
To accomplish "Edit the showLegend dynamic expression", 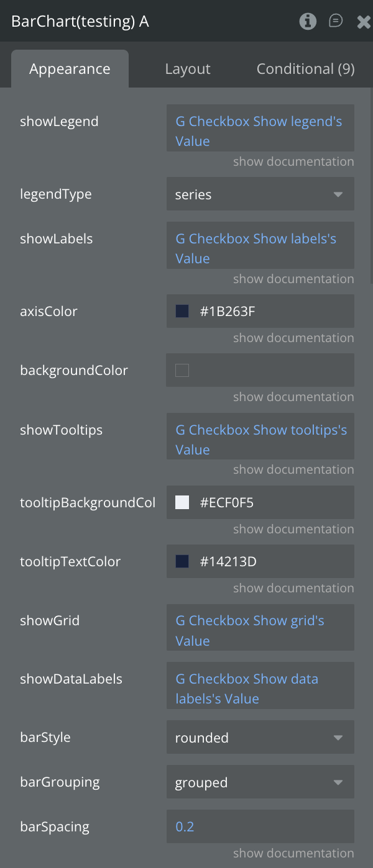I will [260, 131].
